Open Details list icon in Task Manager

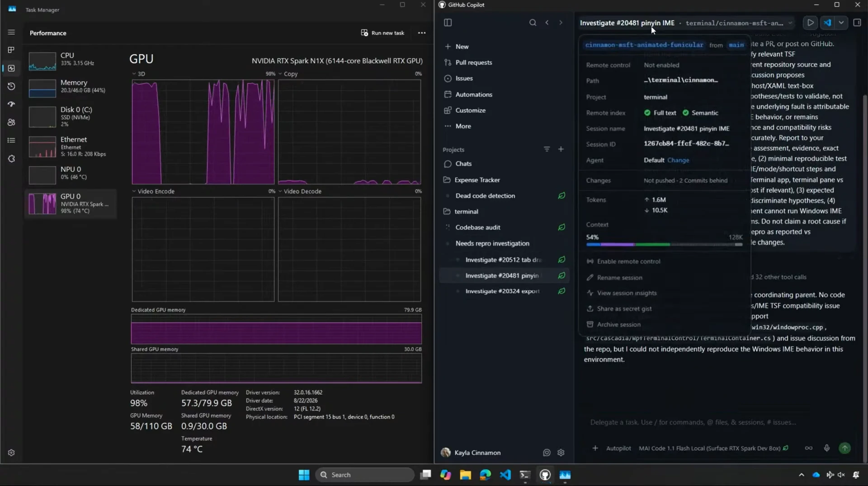11,140
